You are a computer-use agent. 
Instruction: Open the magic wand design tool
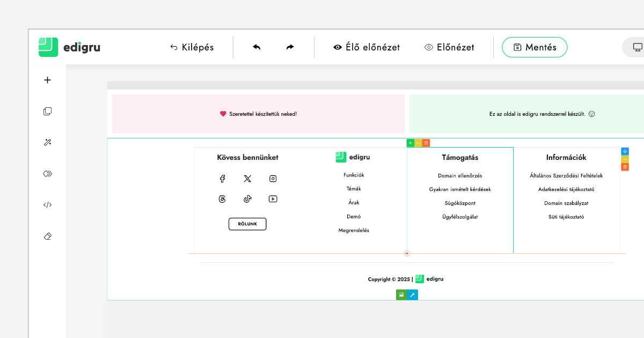(x=47, y=142)
